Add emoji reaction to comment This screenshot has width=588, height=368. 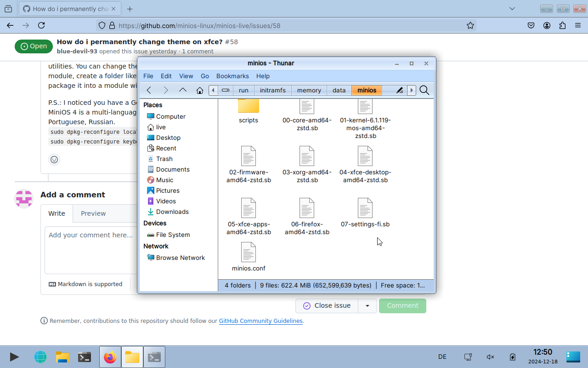coord(54,160)
